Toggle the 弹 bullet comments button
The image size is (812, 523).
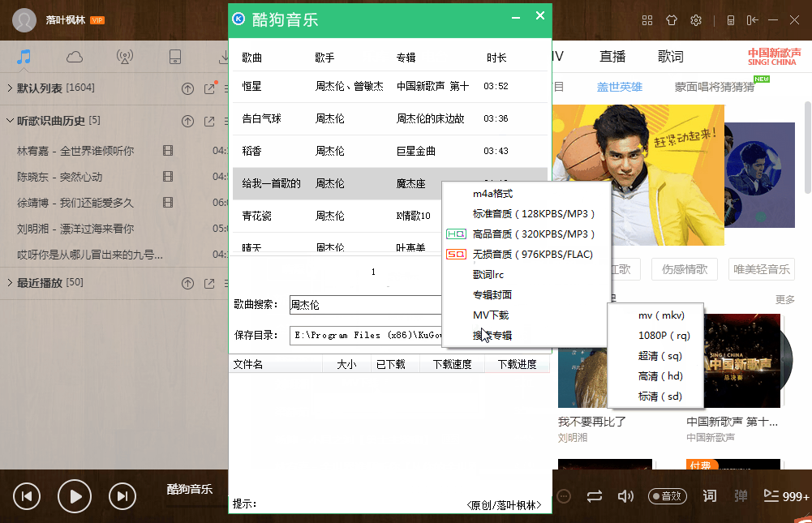(741, 496)
